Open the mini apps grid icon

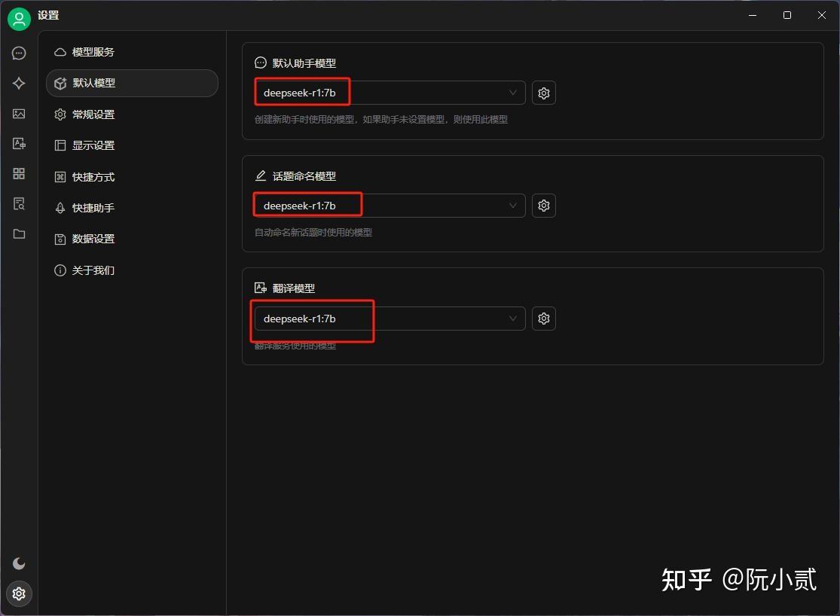point(19,173)
